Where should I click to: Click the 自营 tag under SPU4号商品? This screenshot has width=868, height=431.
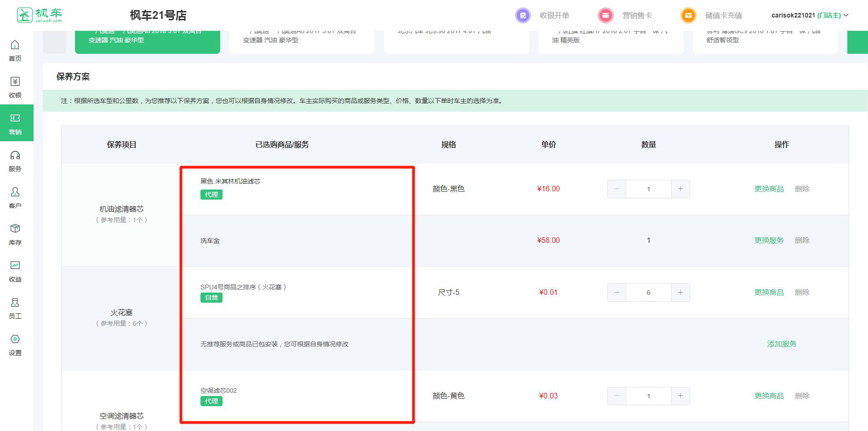click(211, 298)
